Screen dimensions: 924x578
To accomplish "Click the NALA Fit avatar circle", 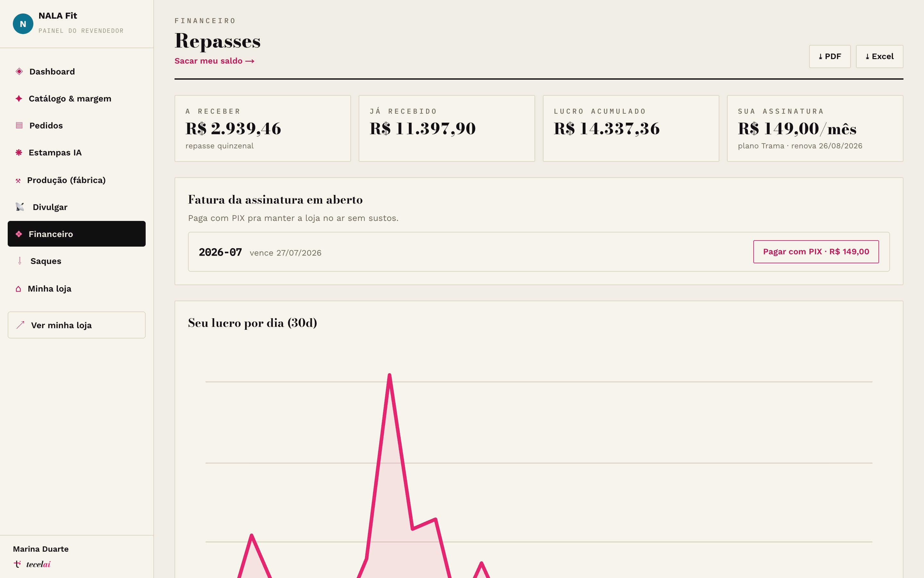I will pyautogui.click(x=23, y=24).
